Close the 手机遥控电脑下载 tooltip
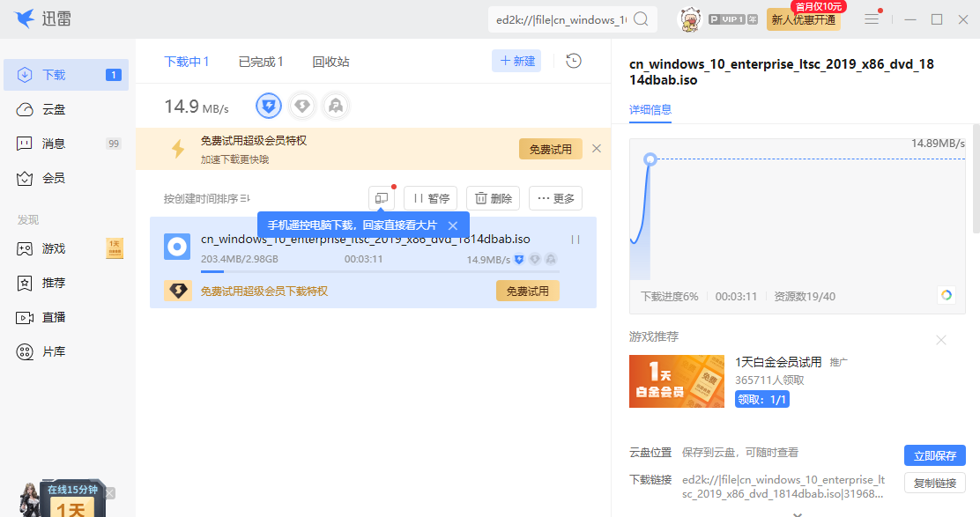This screenshot has width=980, height=517. [x=453, y=225]
